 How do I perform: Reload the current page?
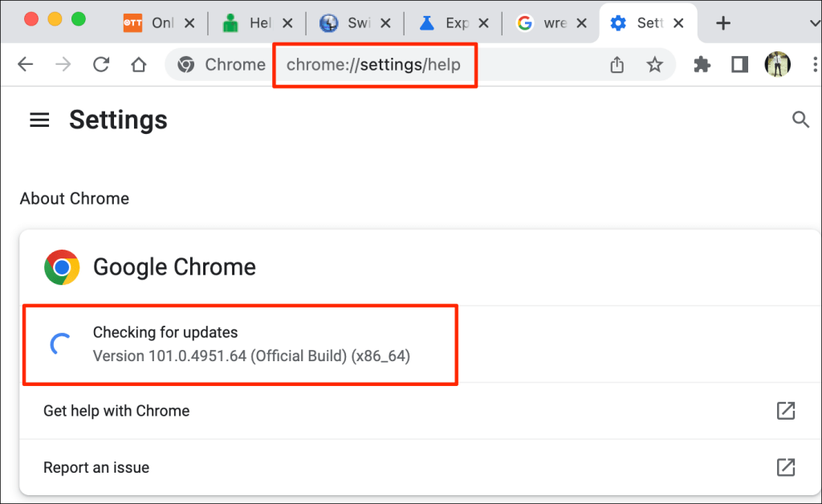pos(100,64)
